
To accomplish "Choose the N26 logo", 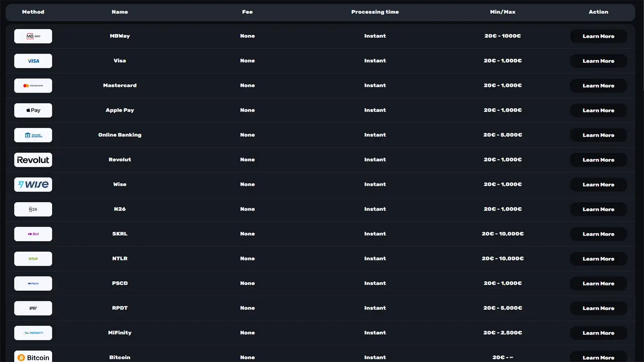I will (x=33, y=209).
